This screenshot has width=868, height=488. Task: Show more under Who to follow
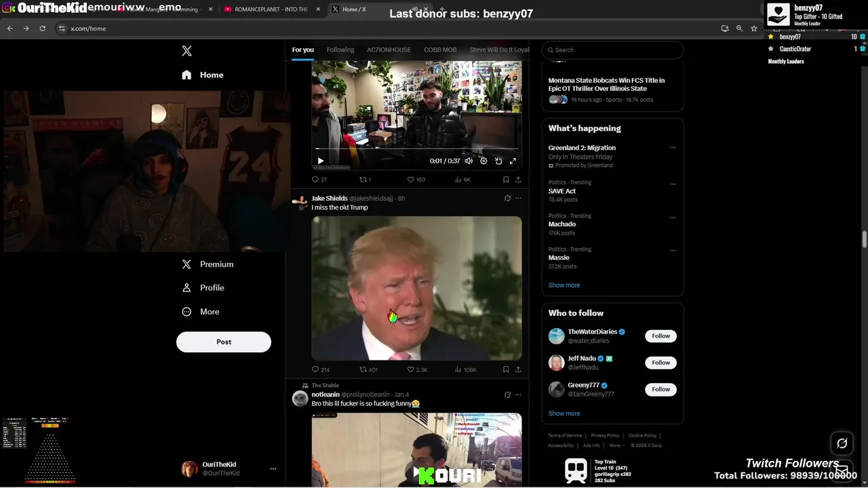point(564,413)
